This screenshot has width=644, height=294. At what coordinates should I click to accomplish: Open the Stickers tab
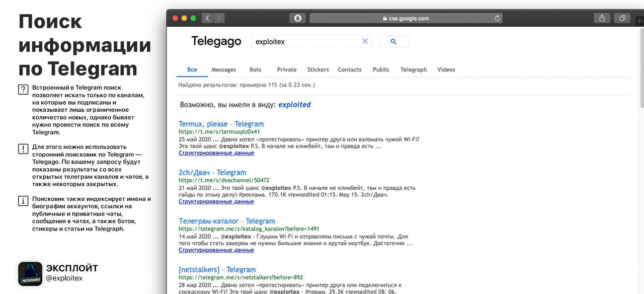[318, 69]
